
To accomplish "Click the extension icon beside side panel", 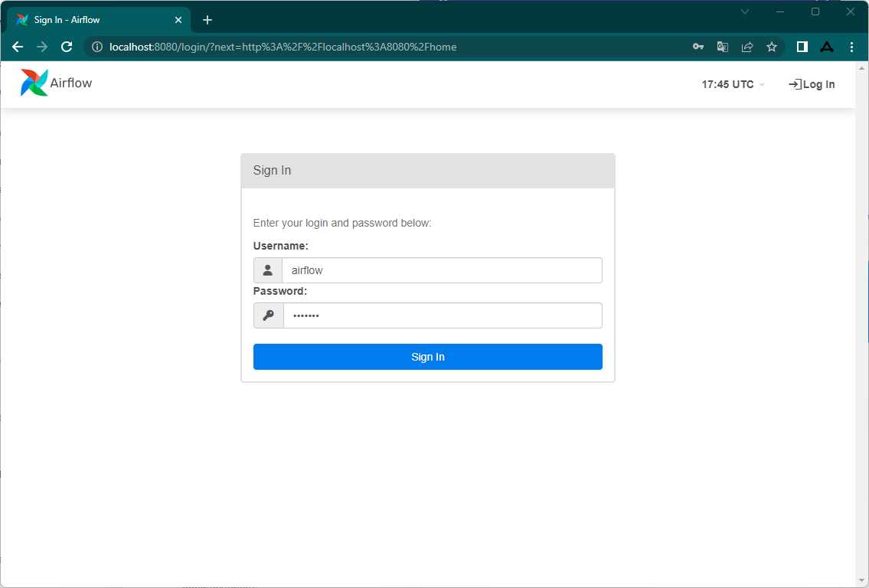I will tap(827, 47).
